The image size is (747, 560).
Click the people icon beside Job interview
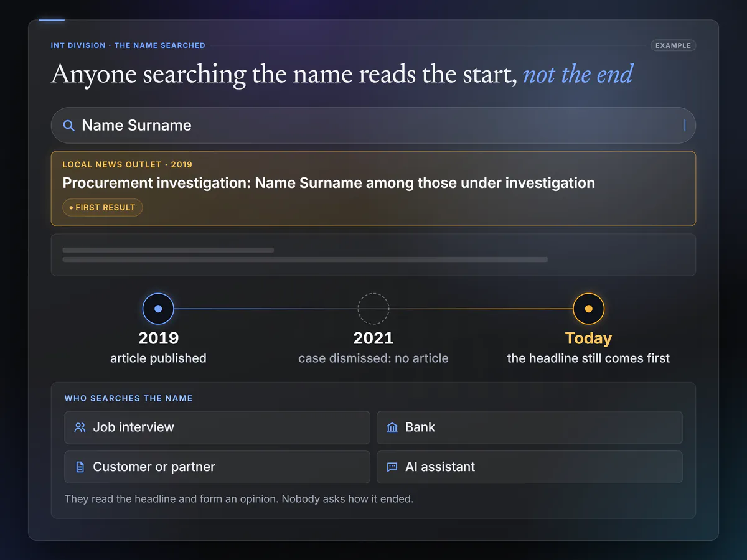pos(80,427)
